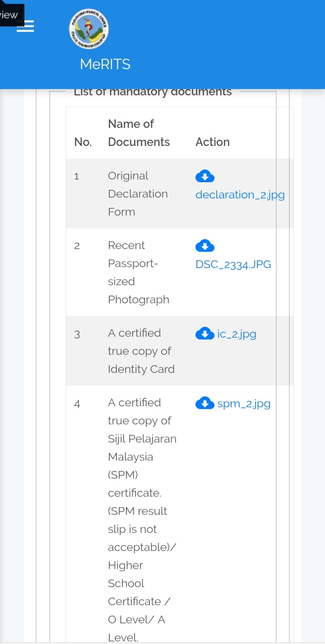The image size is (325, 644).
Task: Click the MeRITS medical council logo
Action: click(89, 30)
